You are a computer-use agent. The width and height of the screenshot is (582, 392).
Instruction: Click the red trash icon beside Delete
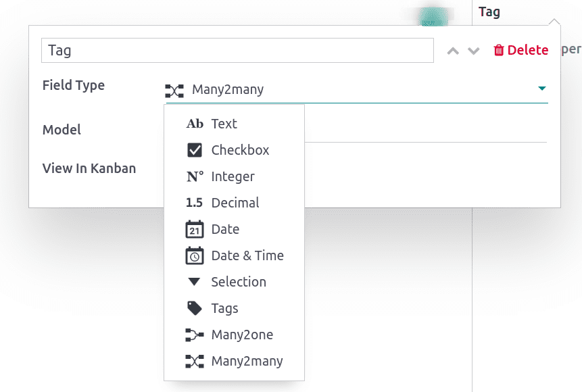(x=498, y=50)
